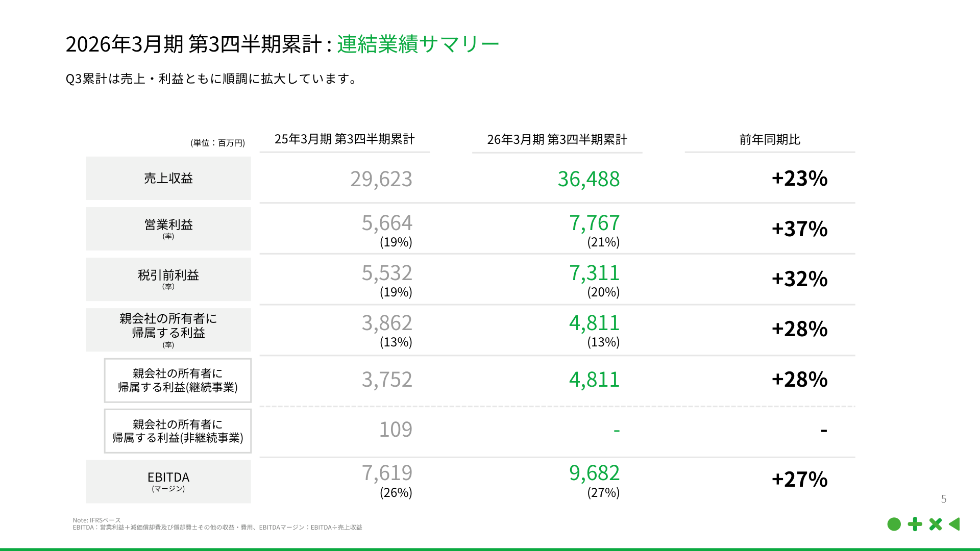Select the 売上収益 row header cell

[x=168, y=178]
